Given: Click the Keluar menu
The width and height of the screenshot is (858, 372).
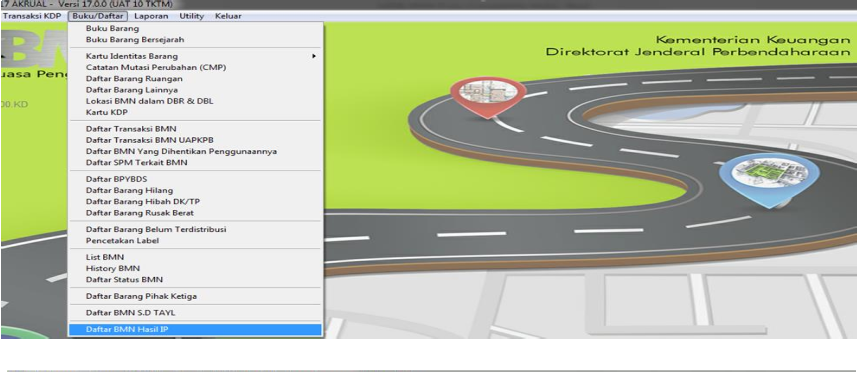Looking at the screenshot, I should pos(228,16).
